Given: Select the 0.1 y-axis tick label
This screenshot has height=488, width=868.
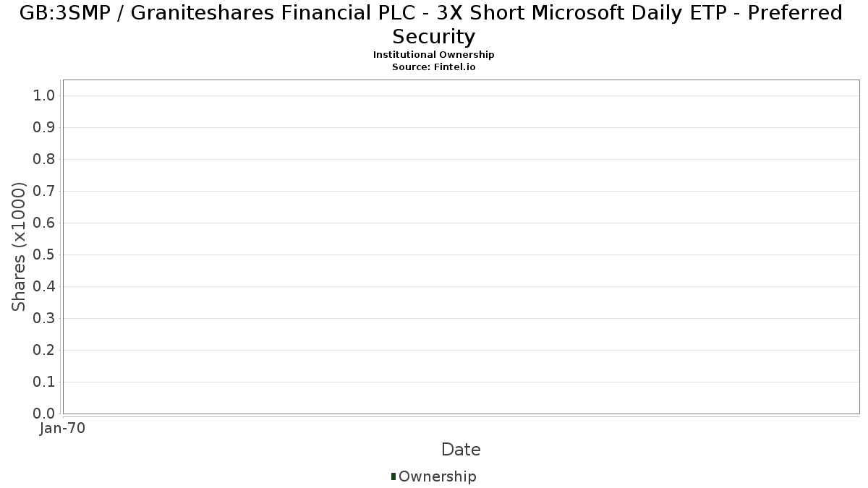Looking at the screenshot, I should coord(45,382).
